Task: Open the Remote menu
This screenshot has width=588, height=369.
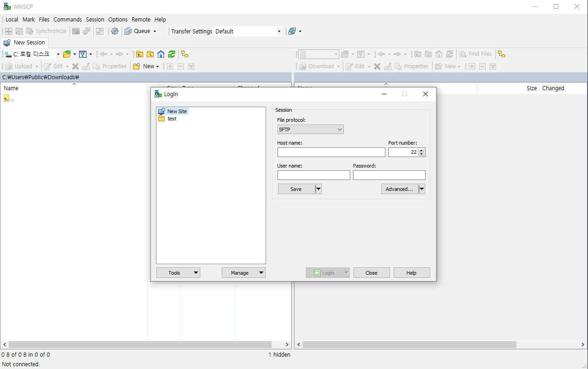Action: click(141, 19)
